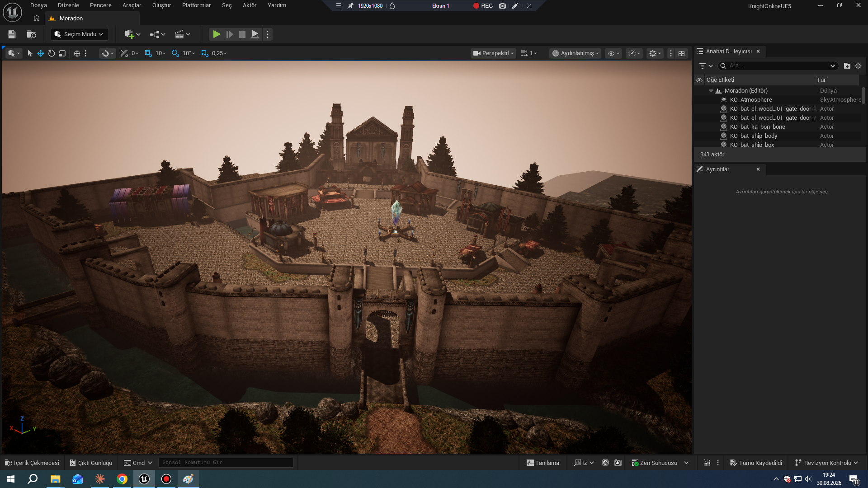Close the Anahat Düzenleyicisi outliner tab
Image resolution: width=868 pixels, height=488 pixels.
(x=758, y=52)
